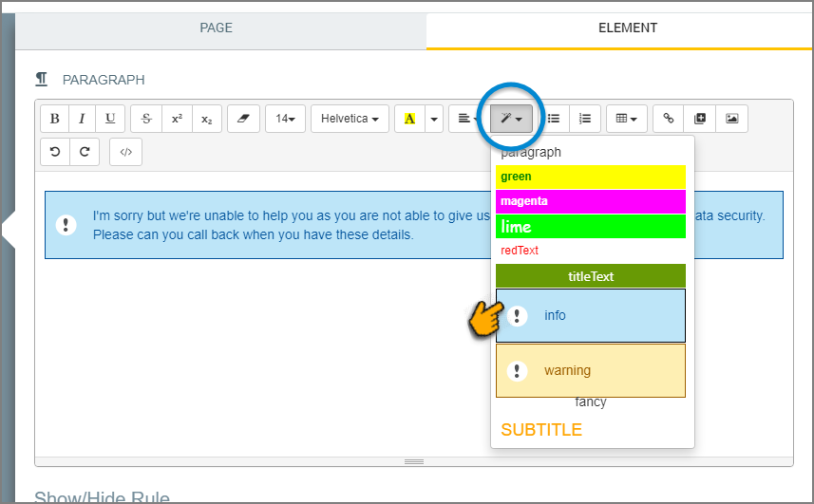
Task: Click the paragraph pilcrow icon
Action: [x=42, y=80]
